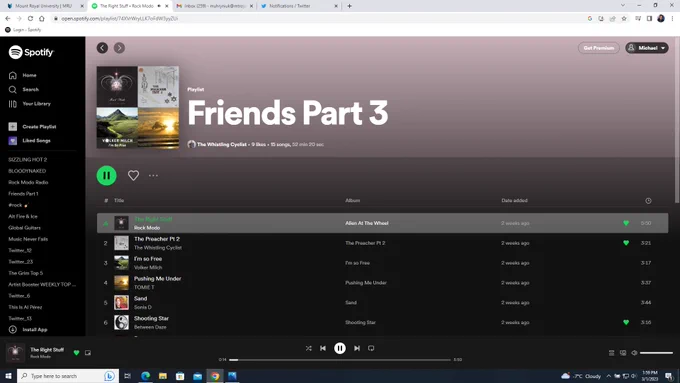Click the Sand track album thumbnail
The height and width of the screenshot is (383, 680).
(x=121, y=302)
